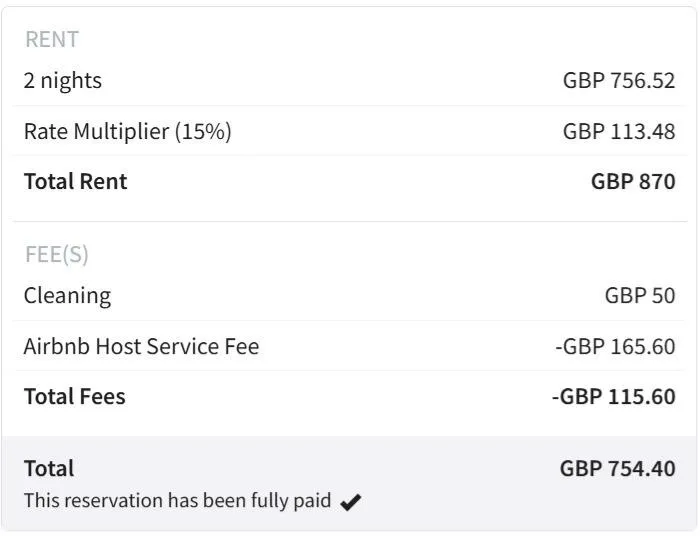
Task: Click the GBP 50 cleaning amount
Action: point(640,296)
